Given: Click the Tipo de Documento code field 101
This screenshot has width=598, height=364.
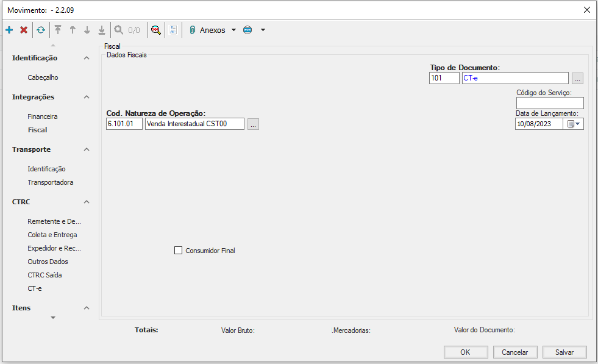Looking at the screenshot, I should pyautogui.click(x=444, y=78).
